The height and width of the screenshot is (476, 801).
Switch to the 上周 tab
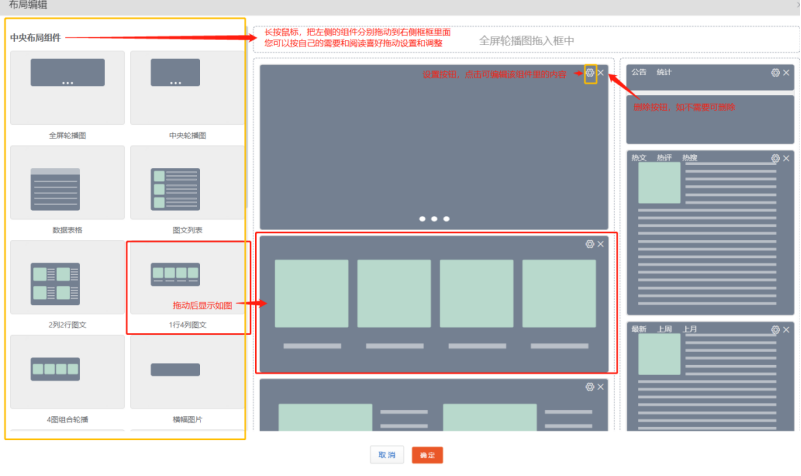(x=664, y=329)
